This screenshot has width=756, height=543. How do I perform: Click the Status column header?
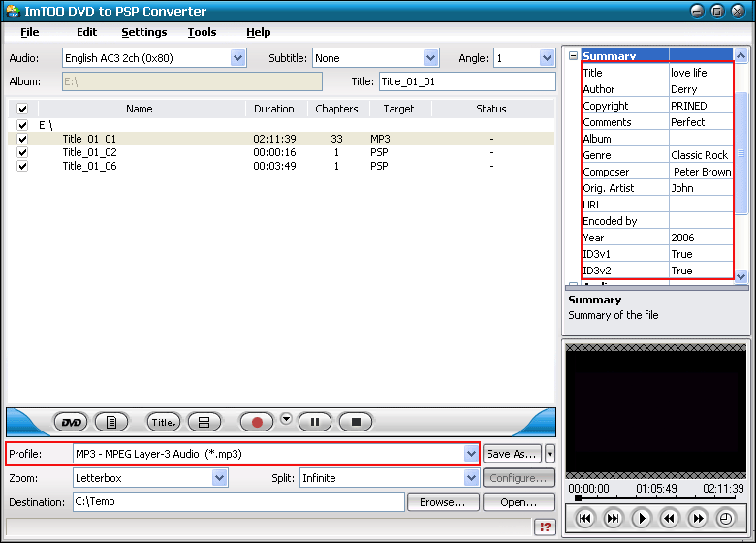[491, 109]
